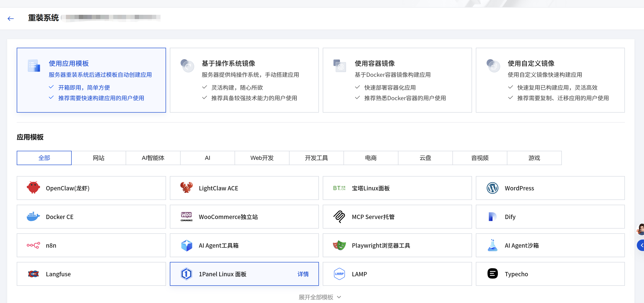The width and height of the screenshot is (644, 303).
Task: Click the WooCommerce logo icon
Action: tap(186, 217)
